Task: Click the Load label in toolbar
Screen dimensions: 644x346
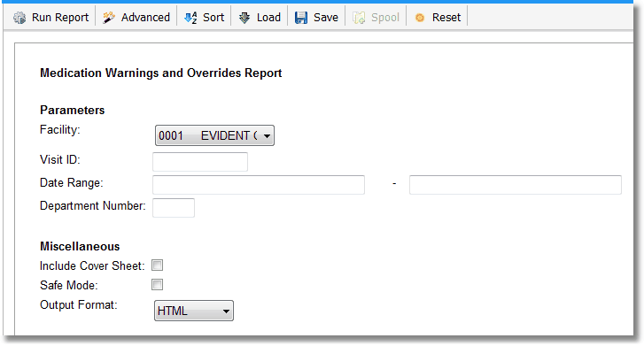Action: pyautogui.click(x=268, y=17)
